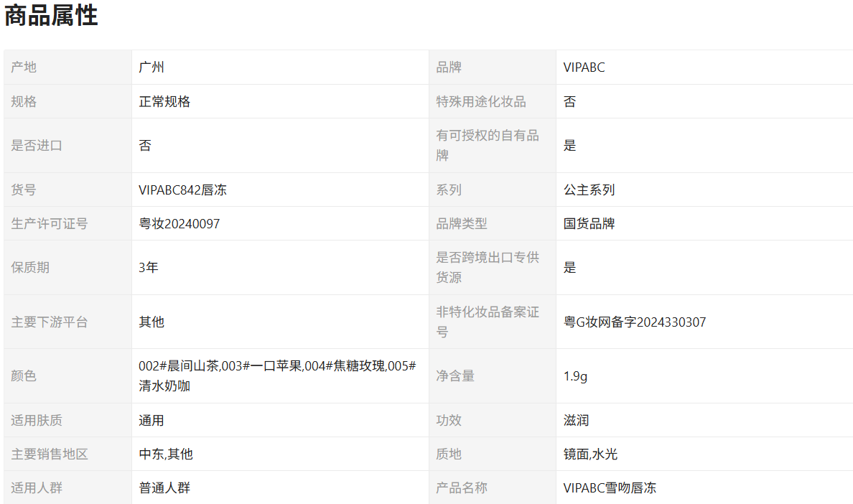Select the 广州 value cell
Screen dimensions: 853x504
tap(280, 67)
